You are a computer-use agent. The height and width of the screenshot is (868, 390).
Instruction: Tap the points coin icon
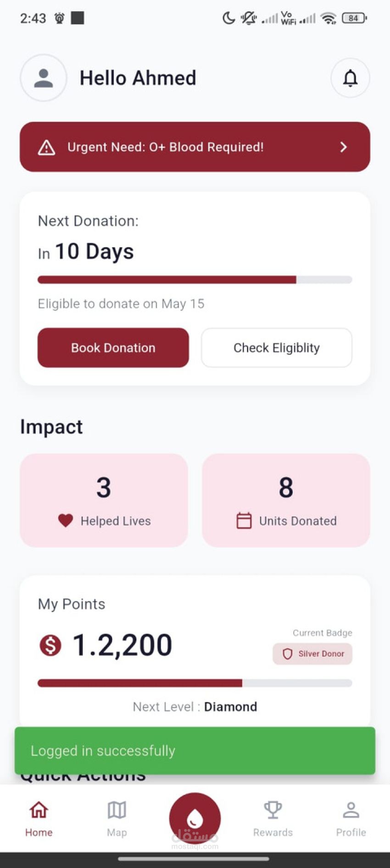pyautogui.click(x=50, y=645)
